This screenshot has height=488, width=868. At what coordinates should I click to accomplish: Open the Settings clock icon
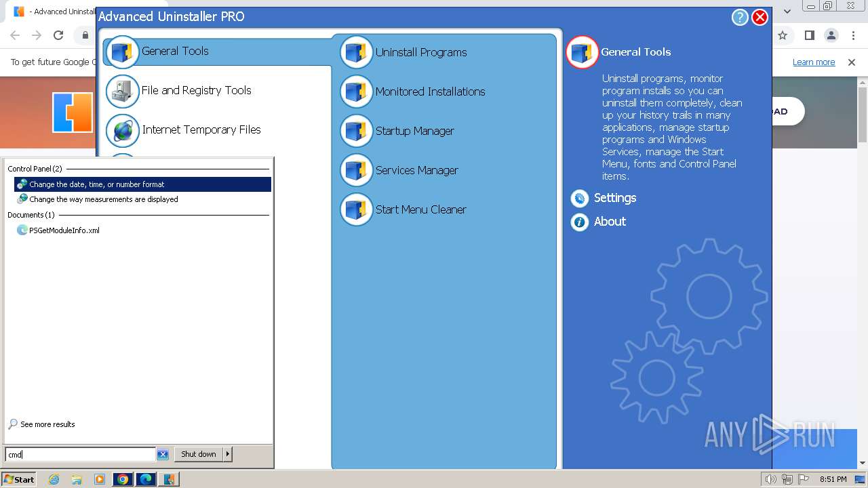tap(579, 198)
